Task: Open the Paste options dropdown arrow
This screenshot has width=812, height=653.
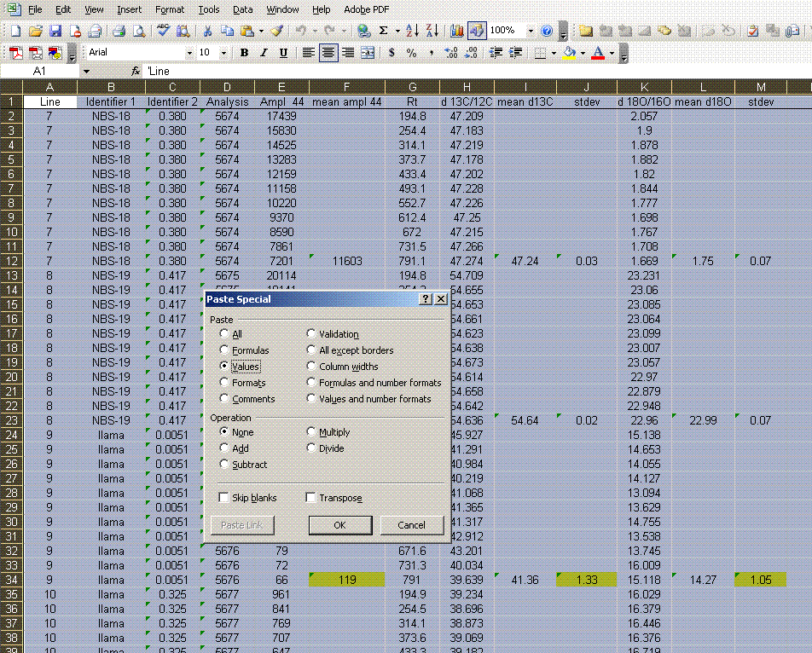Action: coord(261,31)
